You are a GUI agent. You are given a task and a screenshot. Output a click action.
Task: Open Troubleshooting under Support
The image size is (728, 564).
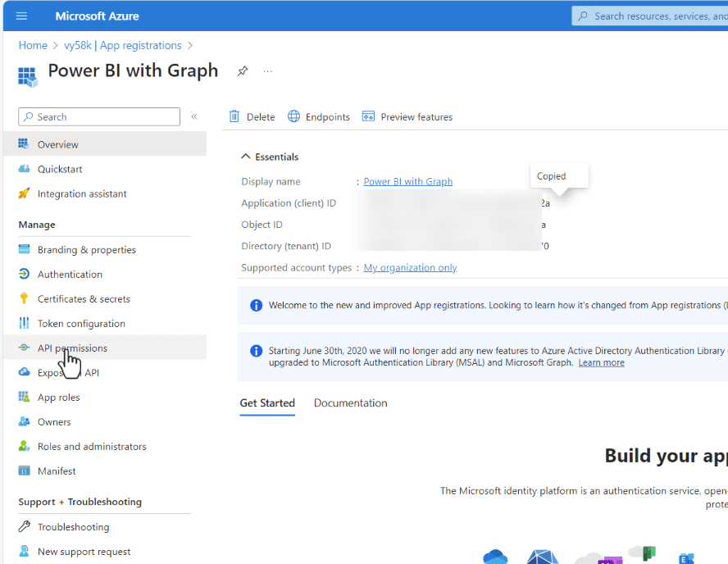tap(104, 527)
